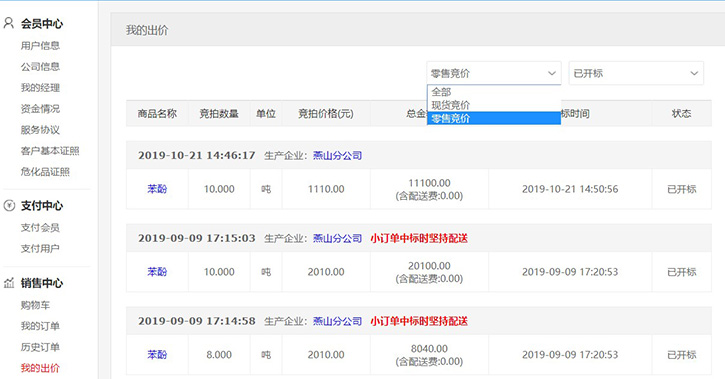Click quantity 8.000 cell

click(219, 355)
